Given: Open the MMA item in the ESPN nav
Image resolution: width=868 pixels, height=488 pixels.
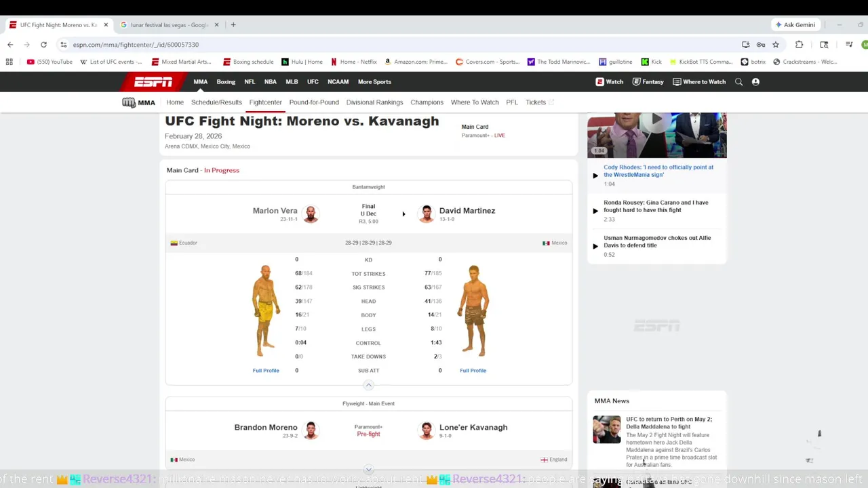Looking at the screenshot, I should pyautogui.click(x=201, y=82).
